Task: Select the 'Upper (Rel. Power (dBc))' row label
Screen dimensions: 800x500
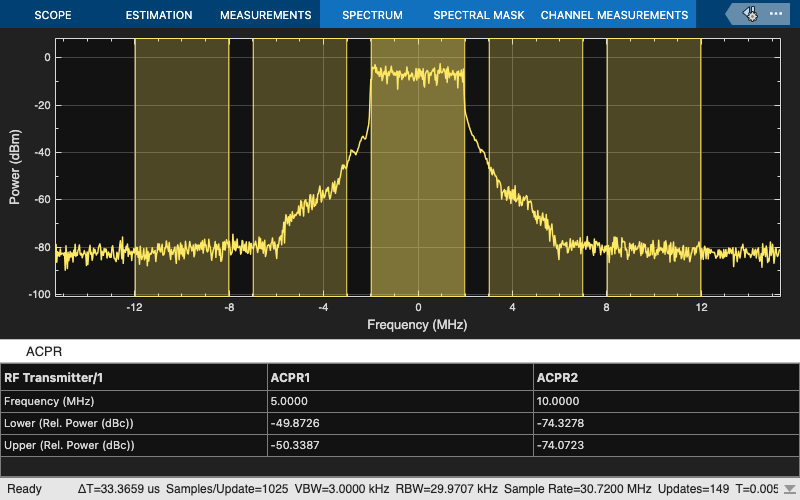Action: (69, 445)
